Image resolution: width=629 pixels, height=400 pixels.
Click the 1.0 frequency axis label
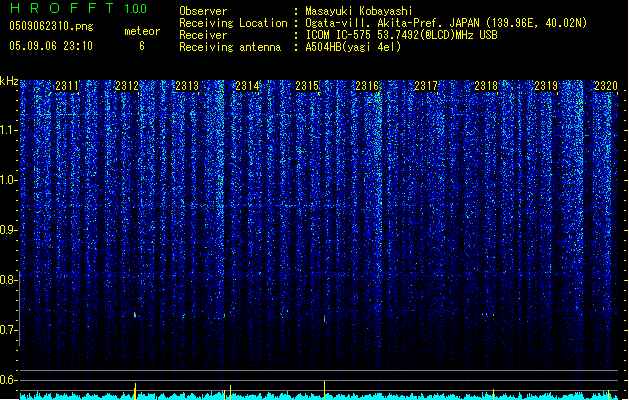coord(8,180)
